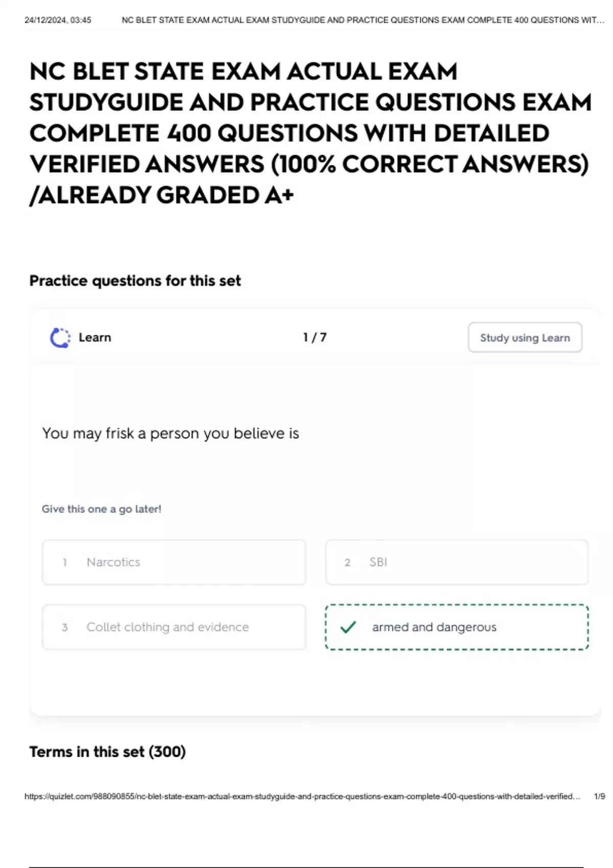Select answer option Narcotics
The width and height of the screenshot is (613, 868).
[x=174, y=562]
